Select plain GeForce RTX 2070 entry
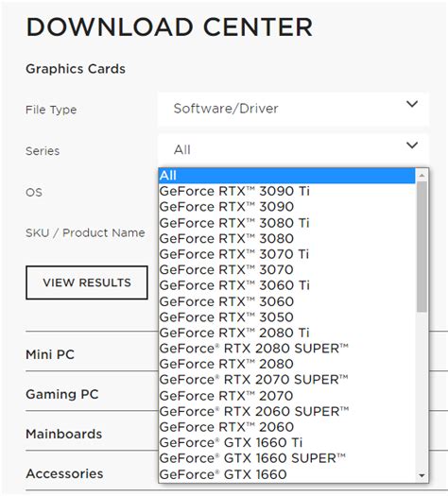 click(x=287, y=396)
